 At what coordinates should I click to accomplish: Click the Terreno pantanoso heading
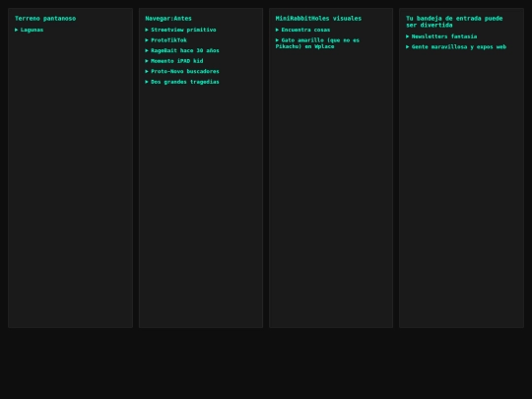(x=45, y=19)
